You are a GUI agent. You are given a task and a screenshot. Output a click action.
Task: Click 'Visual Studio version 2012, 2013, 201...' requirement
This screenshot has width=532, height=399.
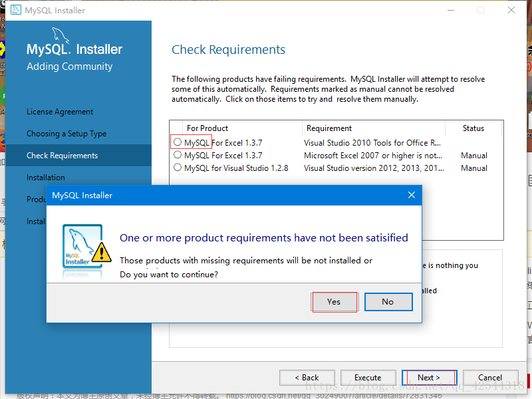374,168
